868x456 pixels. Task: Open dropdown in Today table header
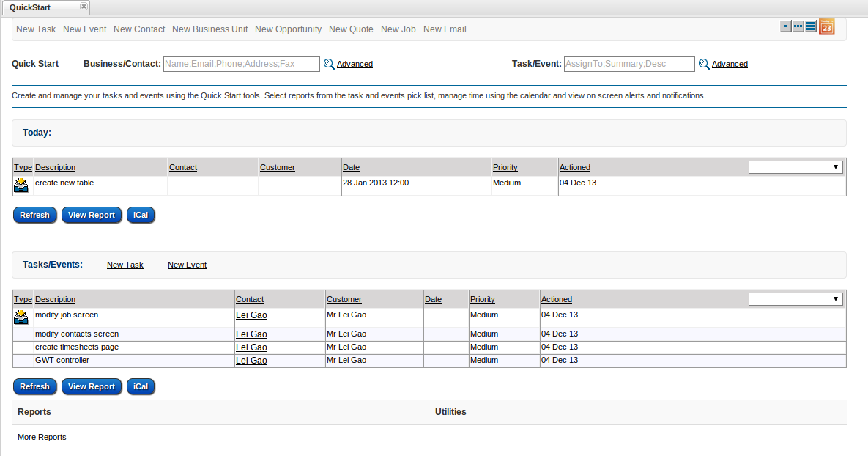(795, 167)
